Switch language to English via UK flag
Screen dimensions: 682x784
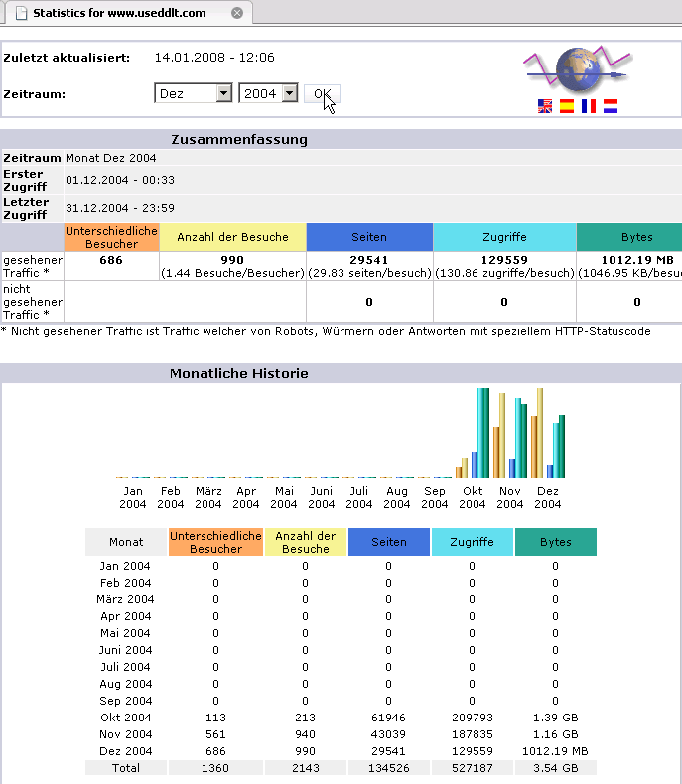tap(545, 106)
